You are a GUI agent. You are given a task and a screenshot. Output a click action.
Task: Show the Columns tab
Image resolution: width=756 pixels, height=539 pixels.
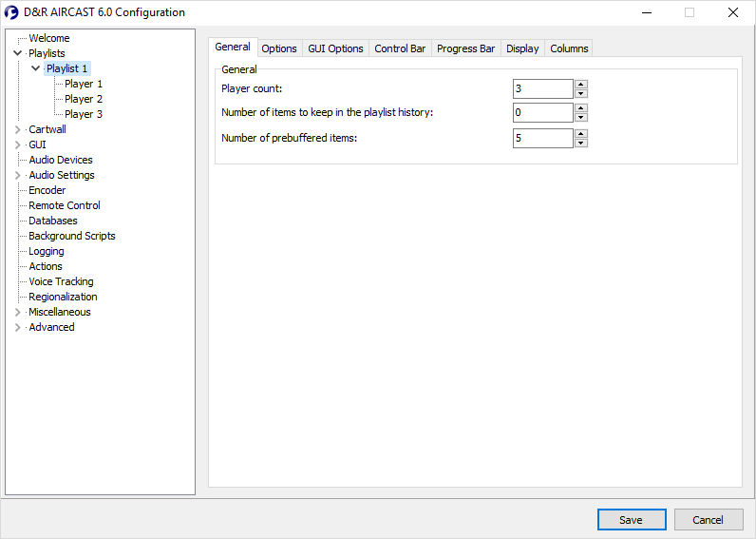coord(569,48)
